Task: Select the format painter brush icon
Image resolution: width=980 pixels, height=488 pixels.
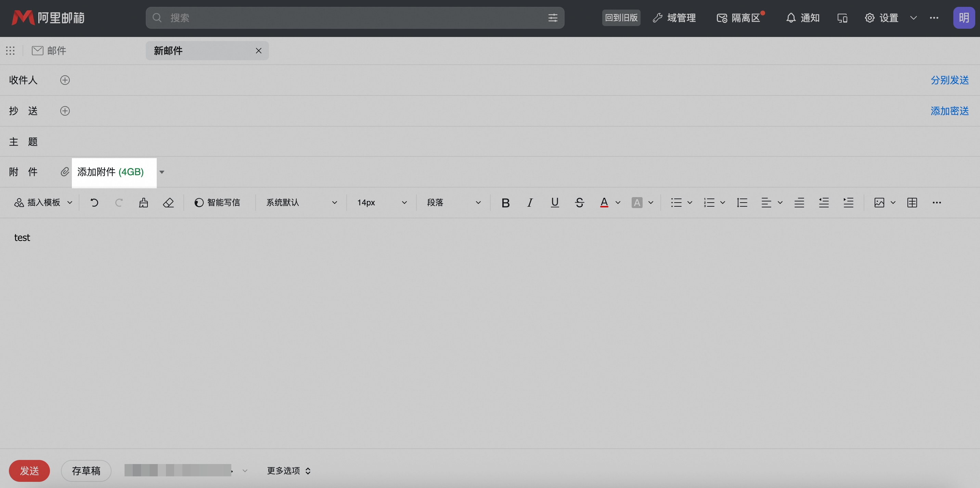Action: (143, 203)
